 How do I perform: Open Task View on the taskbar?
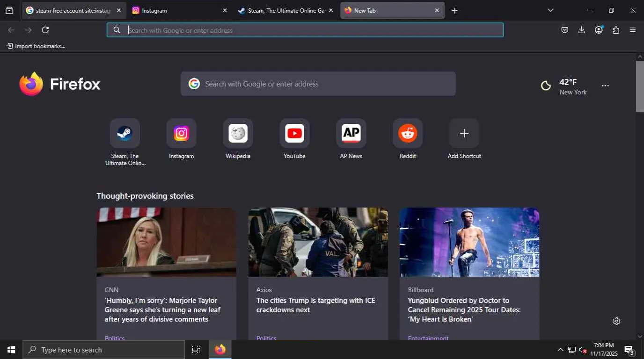pos(196,350)
